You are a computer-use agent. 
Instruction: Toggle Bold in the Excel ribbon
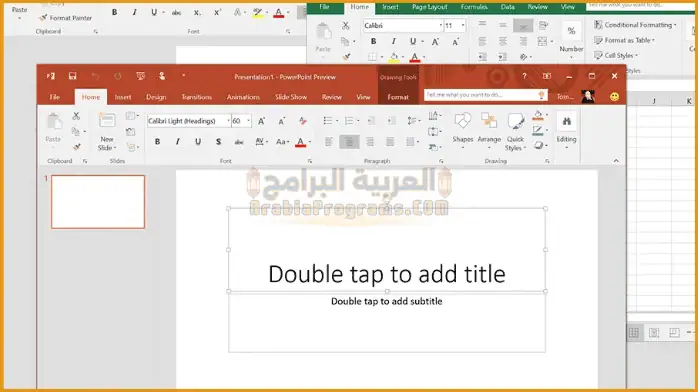tap(373, 41)
